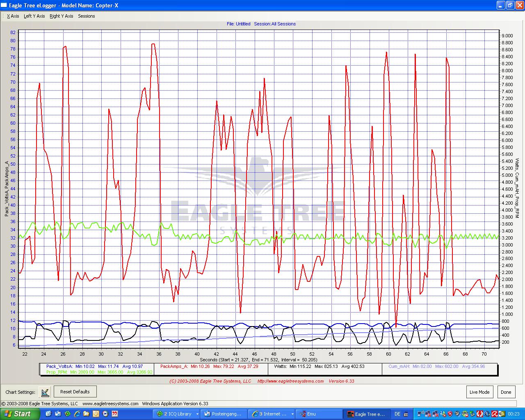Open the folder quick launch icon

[86, 414]
